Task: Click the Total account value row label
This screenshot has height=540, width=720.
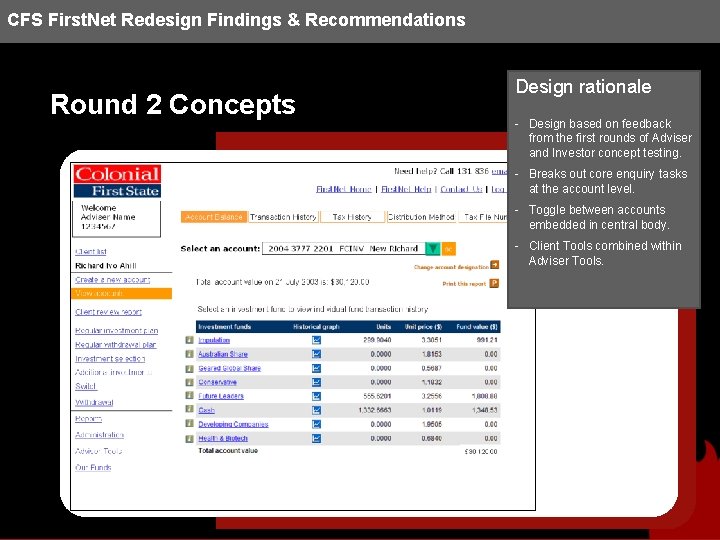Action: pyautogui.click(x=228, y=451)
